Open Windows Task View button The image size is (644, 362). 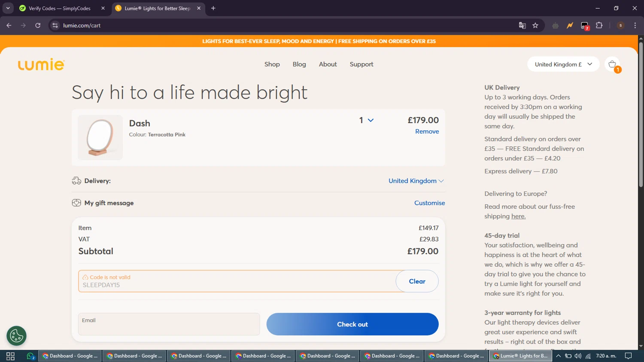click(10, 356)
